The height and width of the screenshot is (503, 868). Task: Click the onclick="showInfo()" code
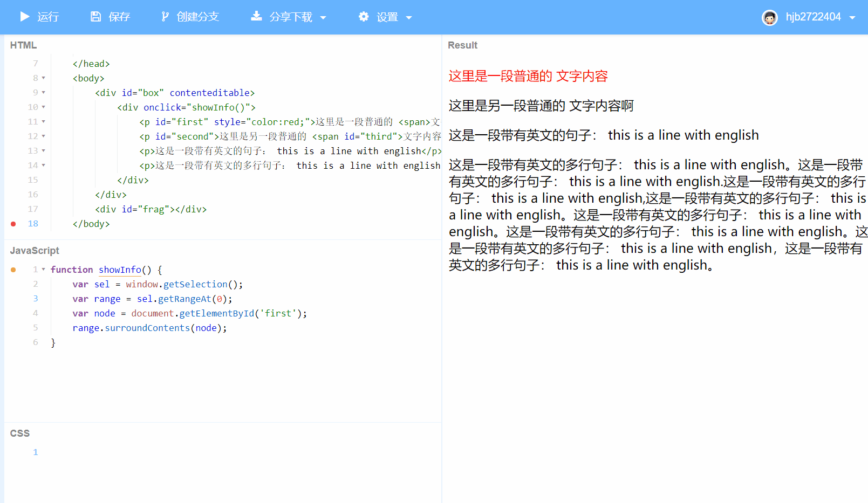tap(197, 107)
